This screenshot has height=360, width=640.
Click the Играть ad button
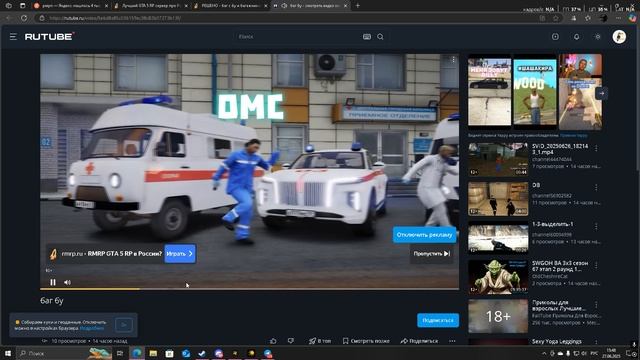point(180,253)
